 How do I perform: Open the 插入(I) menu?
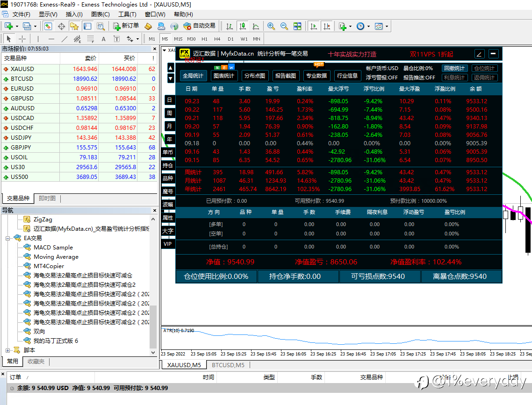click(x=74, y=14)
